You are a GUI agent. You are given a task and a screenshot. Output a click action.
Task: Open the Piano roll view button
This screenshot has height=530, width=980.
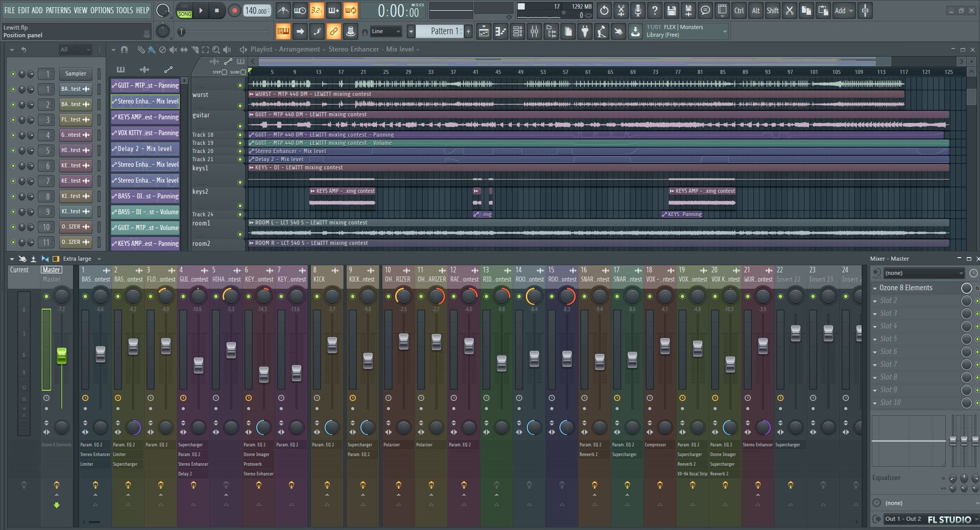[x=501, y=32]
